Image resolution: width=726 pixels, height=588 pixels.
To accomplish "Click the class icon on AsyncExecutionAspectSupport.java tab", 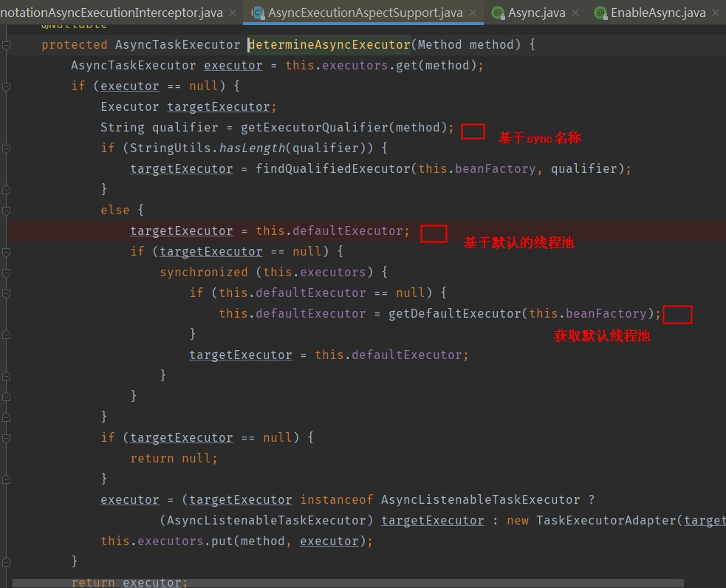I will click(258, 13).
